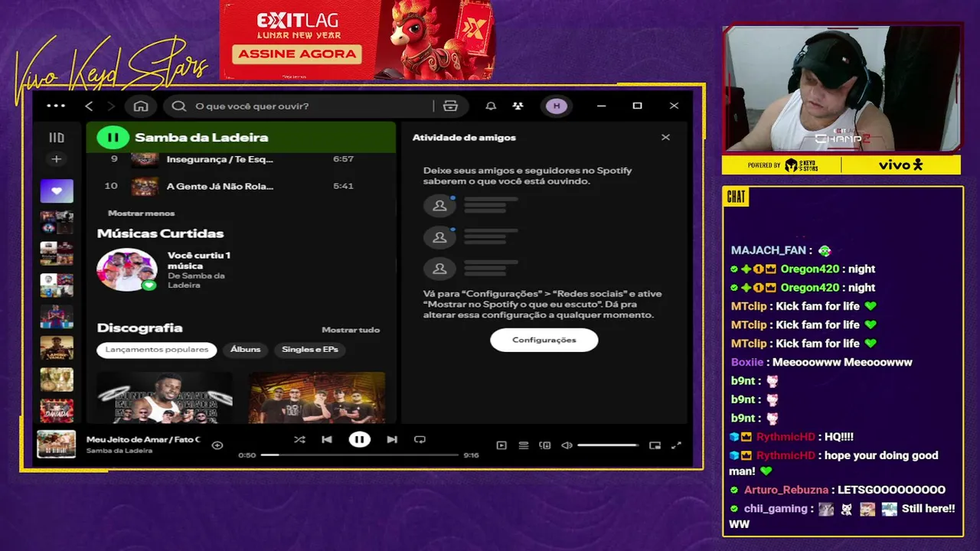The width and height of the screenshot is (980, 551).
Task: Click the now playing album art thumbnail
Action: [x=57, y=444]
